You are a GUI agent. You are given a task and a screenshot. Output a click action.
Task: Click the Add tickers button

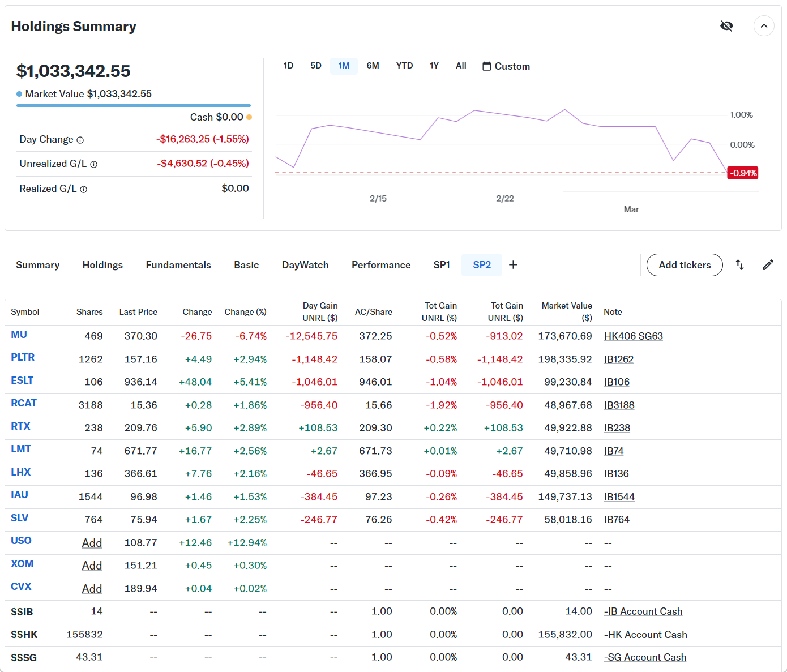[x=685, y=265]
